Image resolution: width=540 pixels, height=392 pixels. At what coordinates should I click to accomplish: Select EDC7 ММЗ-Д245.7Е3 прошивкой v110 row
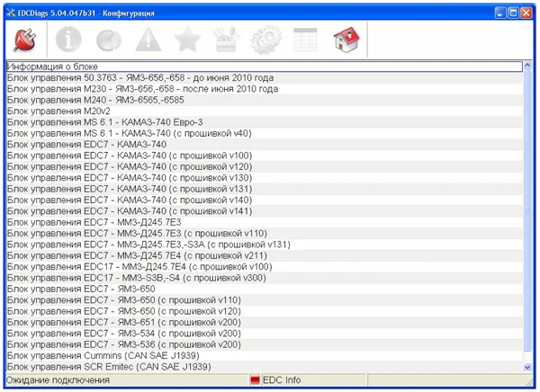point(265,234)
